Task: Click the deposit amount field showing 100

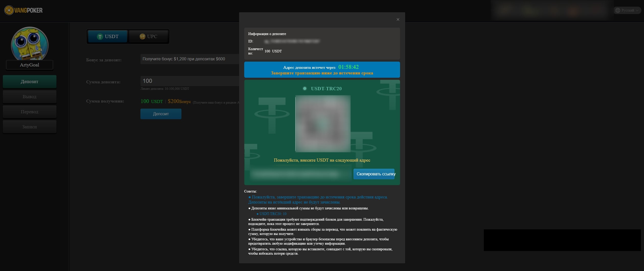Action: (189, 81)
